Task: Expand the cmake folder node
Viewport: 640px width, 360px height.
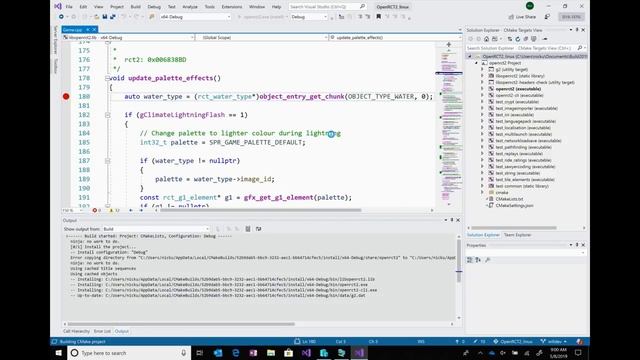Action: tap(482, 192)
